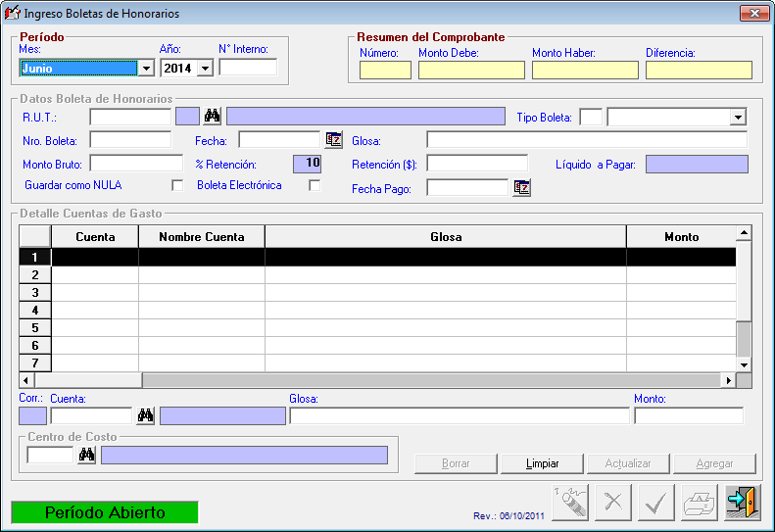
Task: Click the Monto column header in grid
Action: (x=682, y=236)
